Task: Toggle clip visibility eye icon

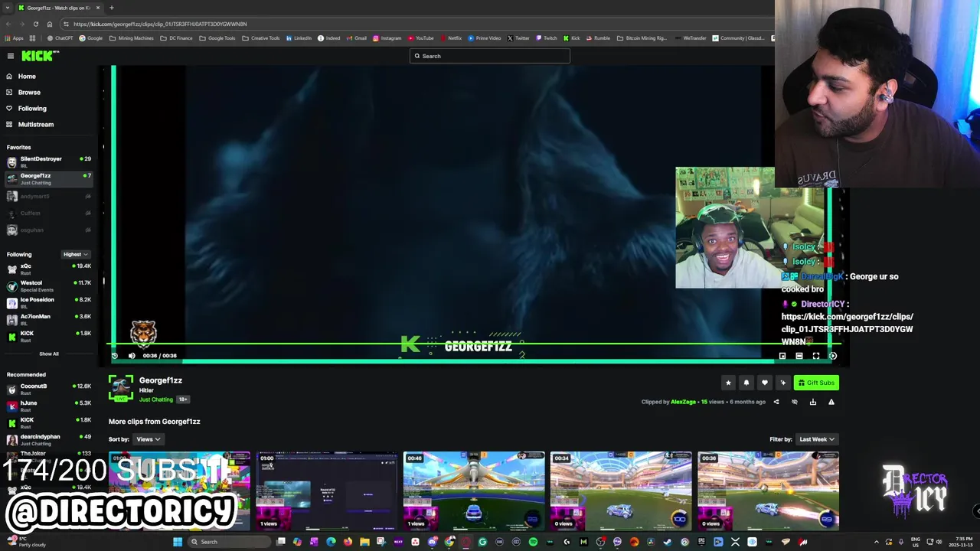Action: pyautogui.click(x=795, y=402)
